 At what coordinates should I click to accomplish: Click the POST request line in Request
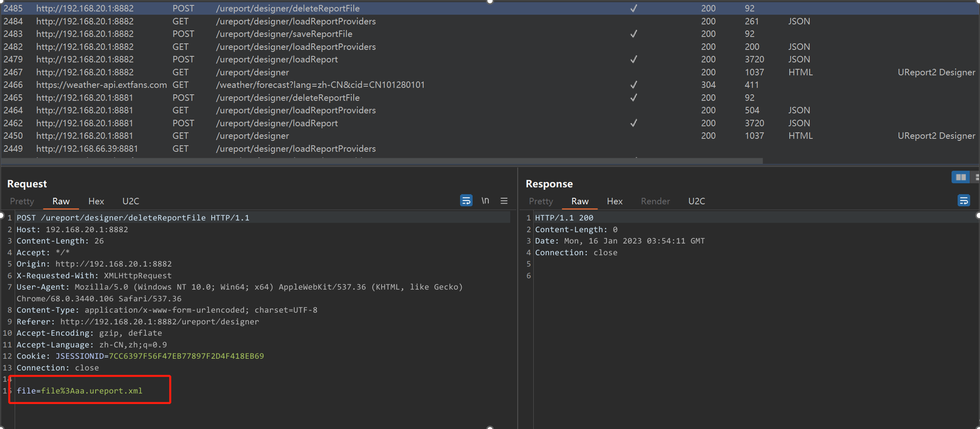[133, 218]
